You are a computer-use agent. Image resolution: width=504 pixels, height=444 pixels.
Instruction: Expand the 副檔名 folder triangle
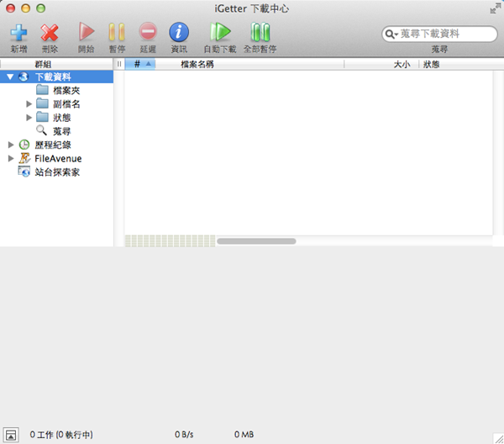point(30,104)
